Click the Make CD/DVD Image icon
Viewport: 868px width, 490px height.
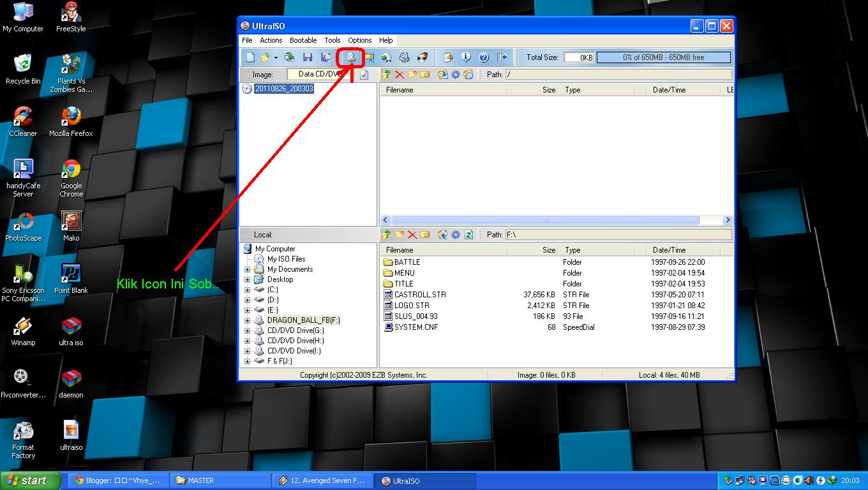[350, 57]
